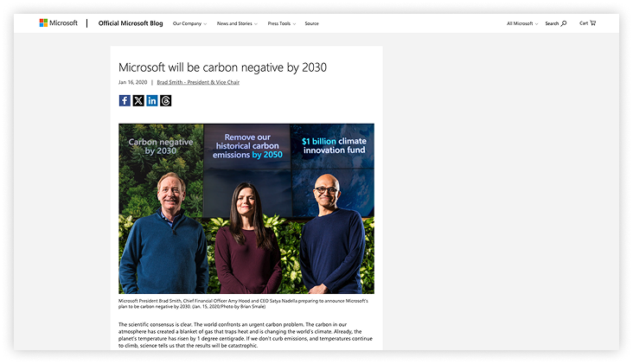Click the first article paragraph
The width and height of the screenshot is (633, 364).
246,335
